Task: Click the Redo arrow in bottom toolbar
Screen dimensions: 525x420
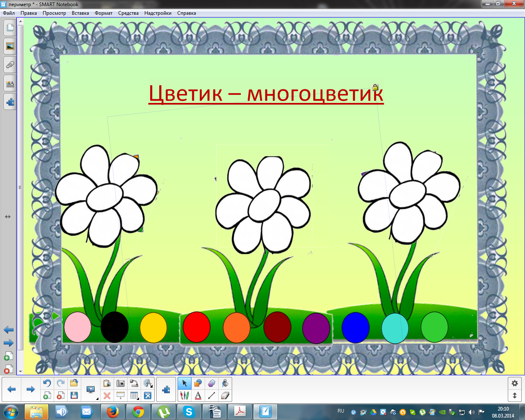Action: tap(61, 383)
